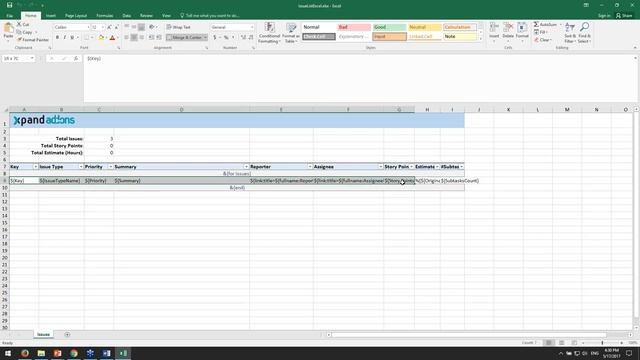The image size is (640, 360).
Task: Click the Tell me what you want box
Action: (210, 16)
